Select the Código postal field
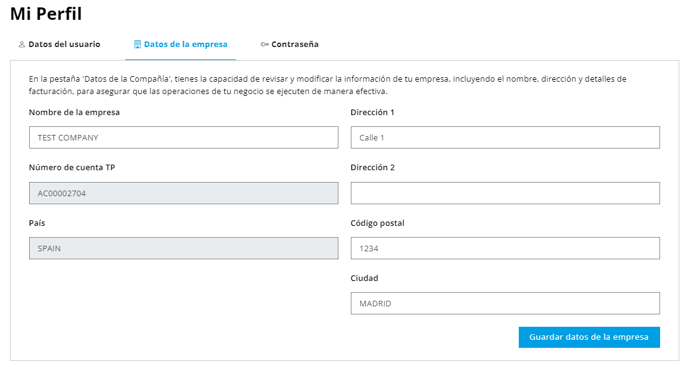 click(x=505, y=248)
